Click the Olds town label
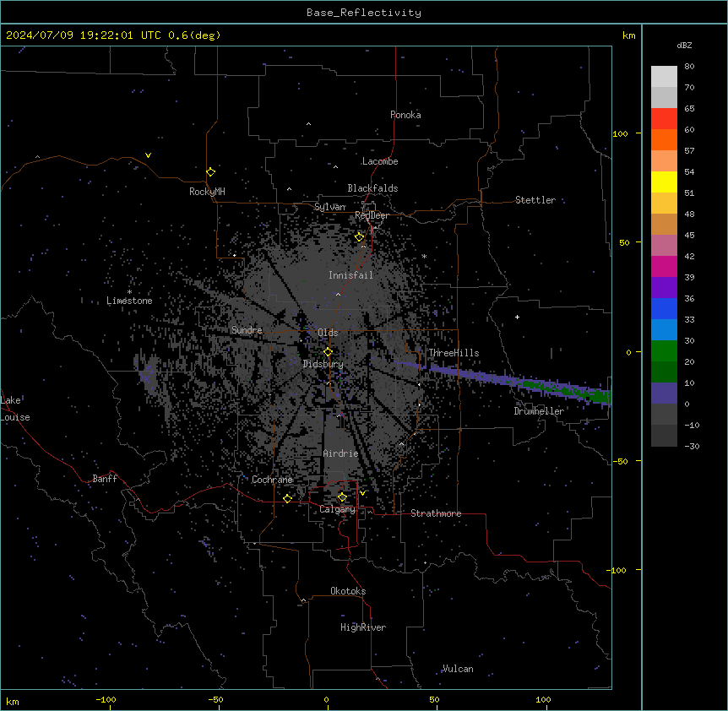728x711 pixels. pyautogui.click(x=328, y=333)
